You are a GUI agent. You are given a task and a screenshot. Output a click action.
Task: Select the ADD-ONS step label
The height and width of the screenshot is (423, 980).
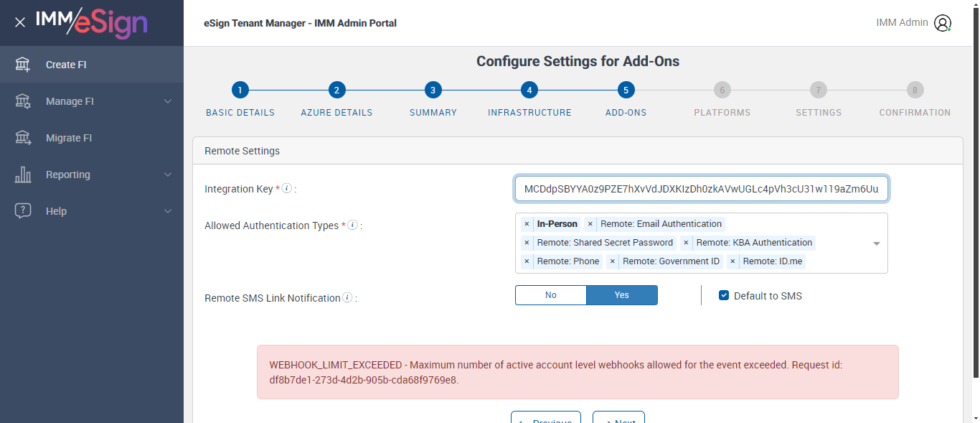click(x=626, y=113)
